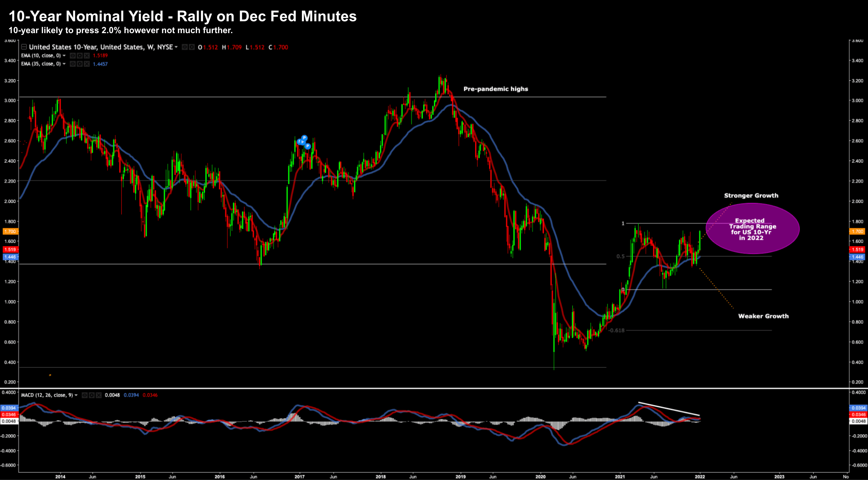Toggle visibility eye of main 10-Year series
The width and height of the screenshot is (868, 480).
click(x=185, y=47)
